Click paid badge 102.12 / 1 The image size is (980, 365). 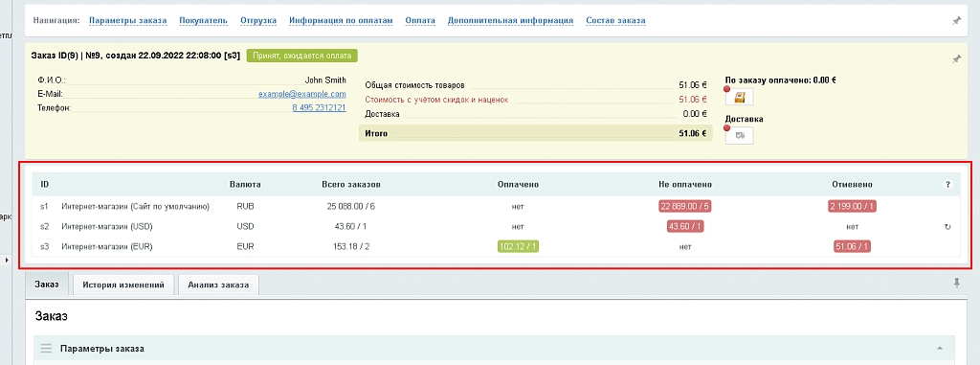tap(518, 246)
